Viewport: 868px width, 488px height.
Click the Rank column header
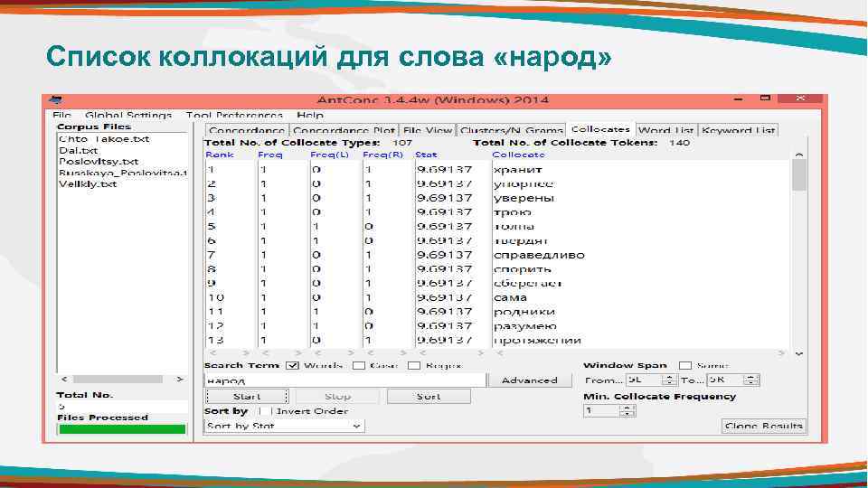(219, 155)
